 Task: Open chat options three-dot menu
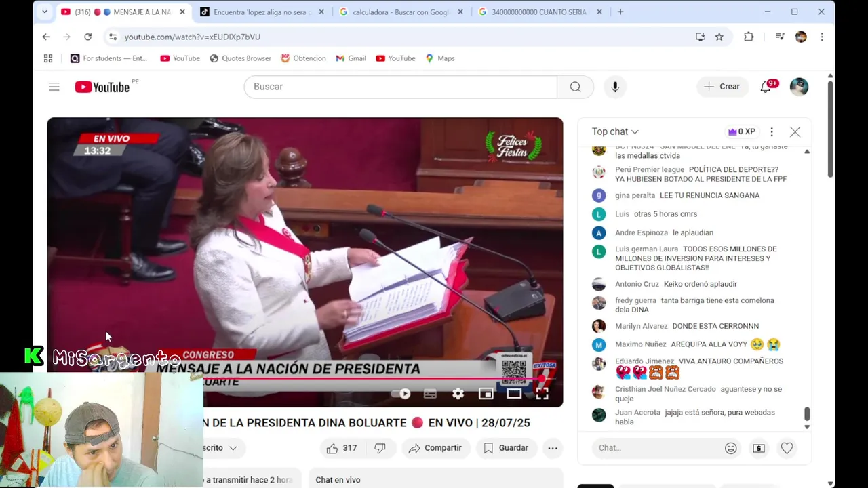click(772, 131)
